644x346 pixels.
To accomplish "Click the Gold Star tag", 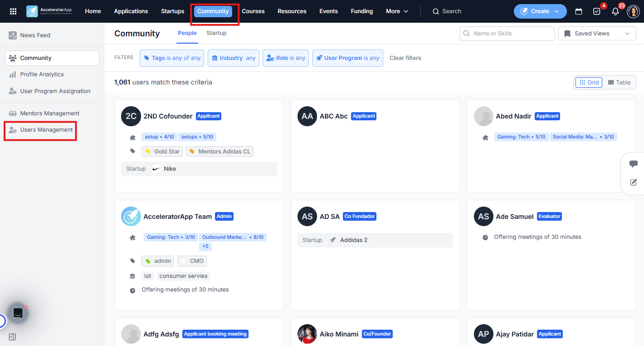I will click(x=162, y=152).
